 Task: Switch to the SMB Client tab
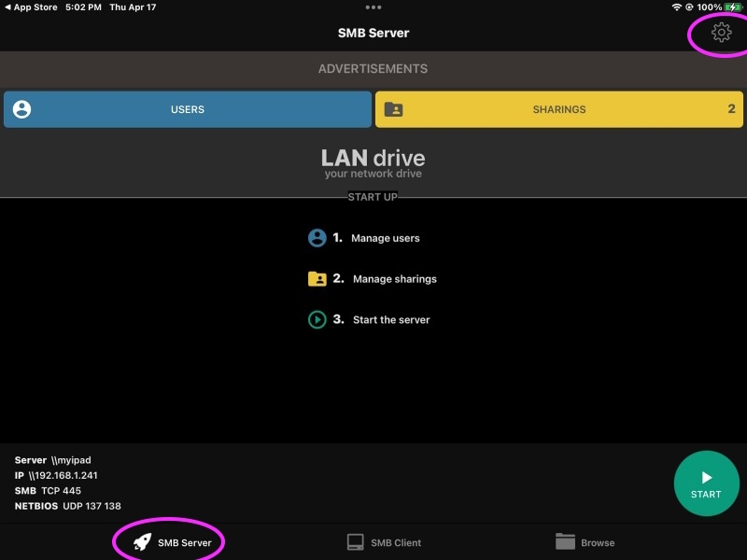[x=384, y=542]
